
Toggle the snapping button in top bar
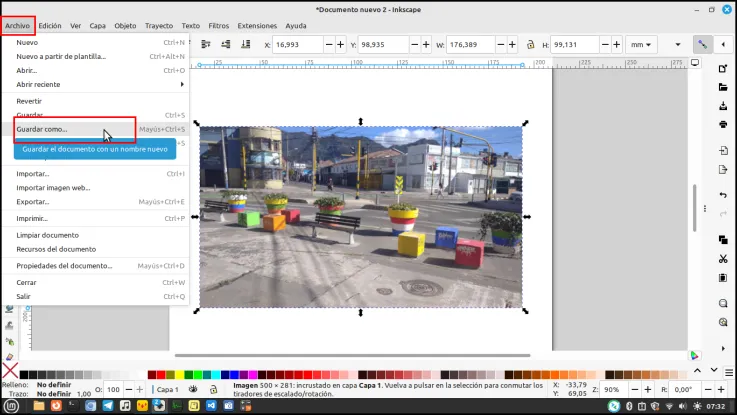[702, 45]
